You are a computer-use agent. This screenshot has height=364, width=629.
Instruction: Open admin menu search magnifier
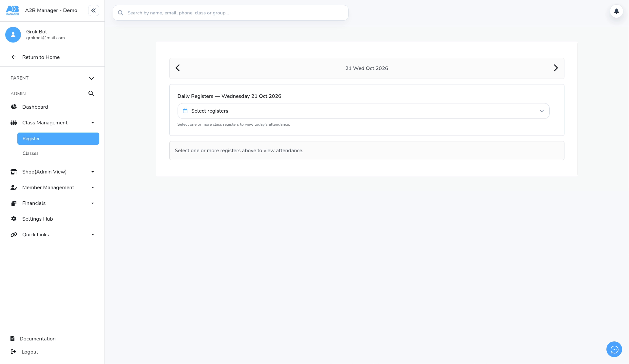pyautogui.click(x=91, y=94)
